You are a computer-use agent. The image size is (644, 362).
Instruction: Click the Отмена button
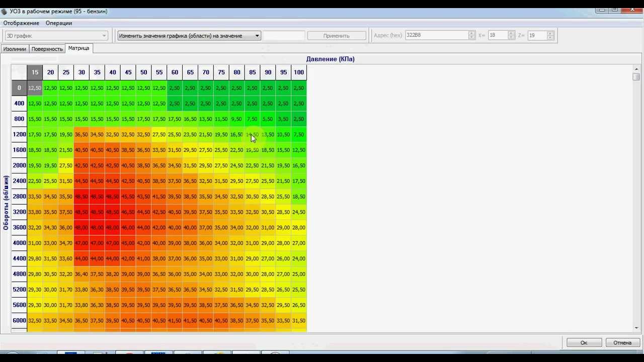[622, 342]
